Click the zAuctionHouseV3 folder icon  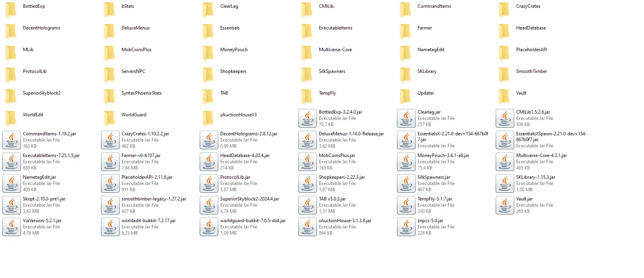click(209, 118)
